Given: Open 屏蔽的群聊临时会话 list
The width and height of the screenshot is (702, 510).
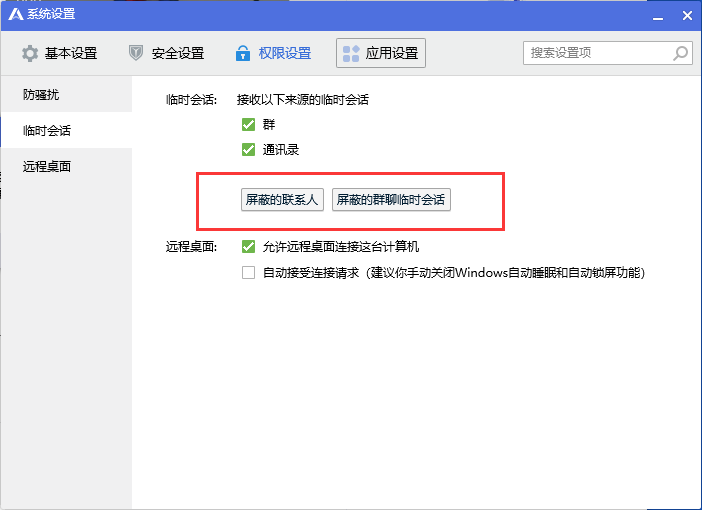Looking at the screenshot, I should pos(391,200).
